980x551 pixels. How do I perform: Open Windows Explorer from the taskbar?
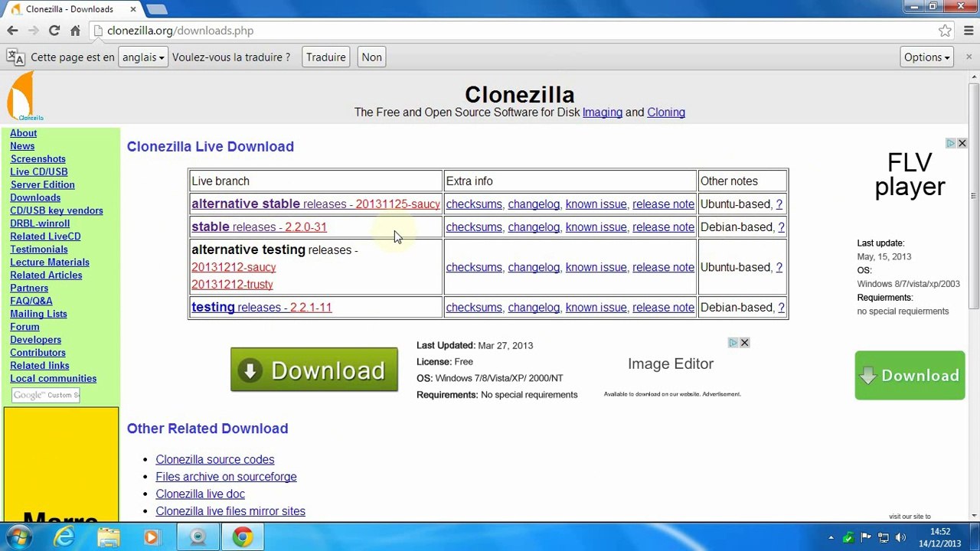109,537
